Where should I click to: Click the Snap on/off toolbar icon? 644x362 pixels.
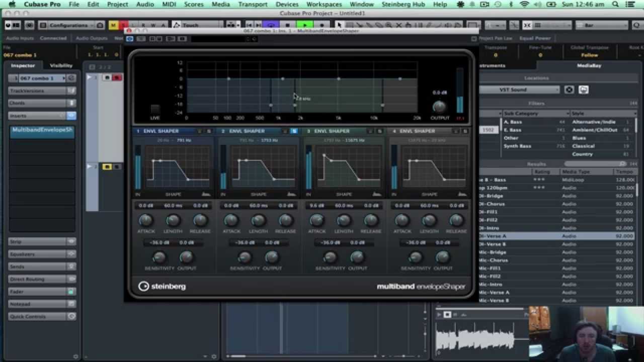click(x=527, y=25)
